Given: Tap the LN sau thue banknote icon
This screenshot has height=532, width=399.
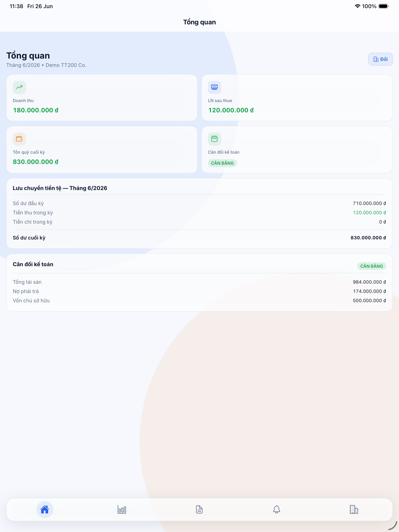Looking at the screenshot, I should [x=215, y=87].
